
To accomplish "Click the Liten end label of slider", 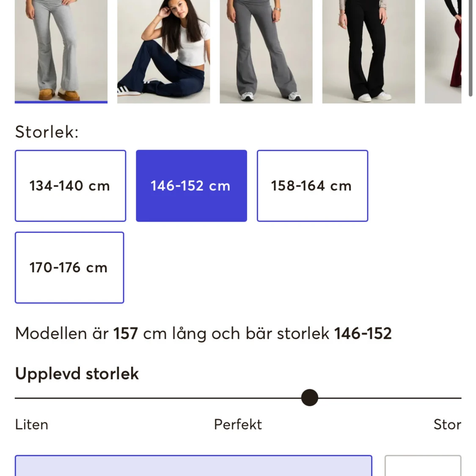I will 32,424.
